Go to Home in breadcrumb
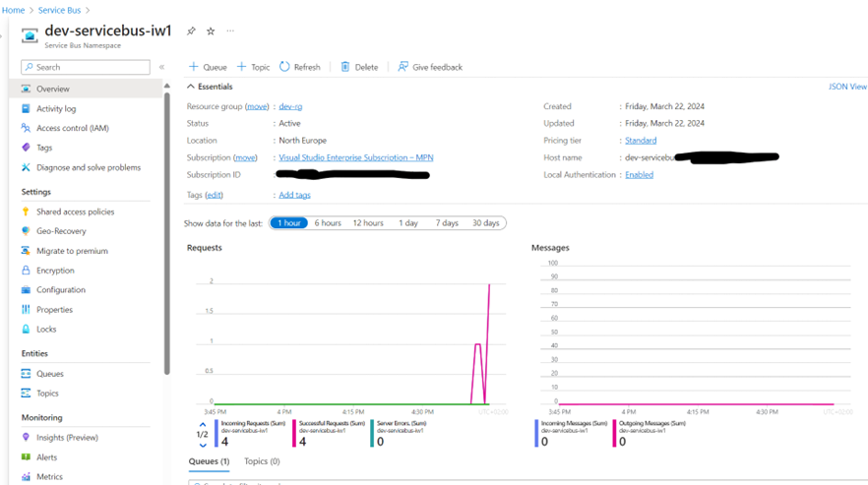 14,10
